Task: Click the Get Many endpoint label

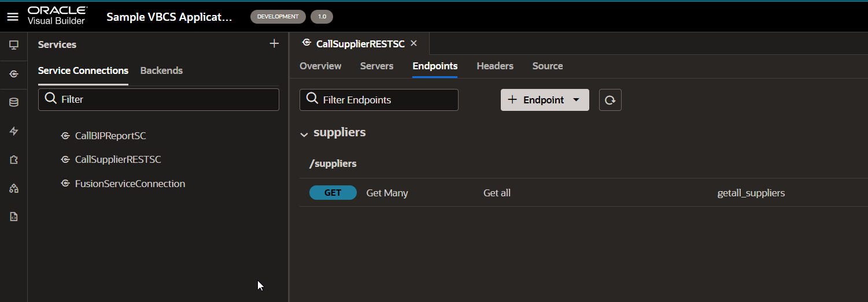Action: pos(387,193)
